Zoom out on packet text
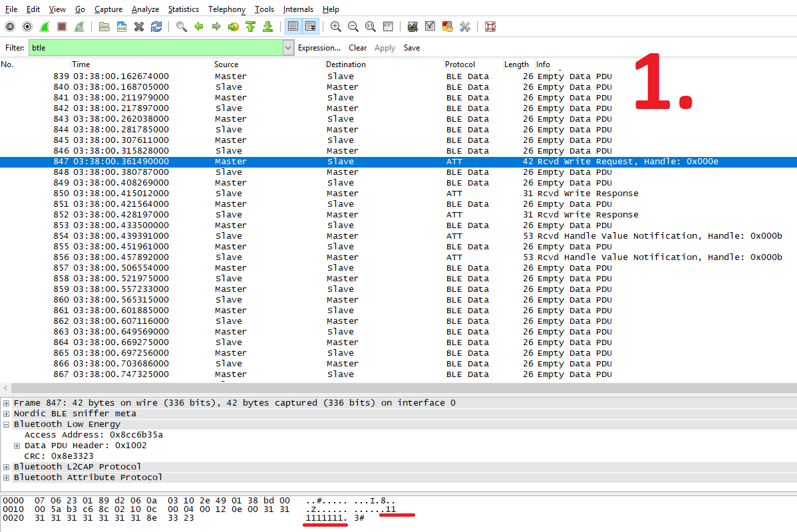The width and height of the screenshot is (797, 532). (x=353, y=27)
